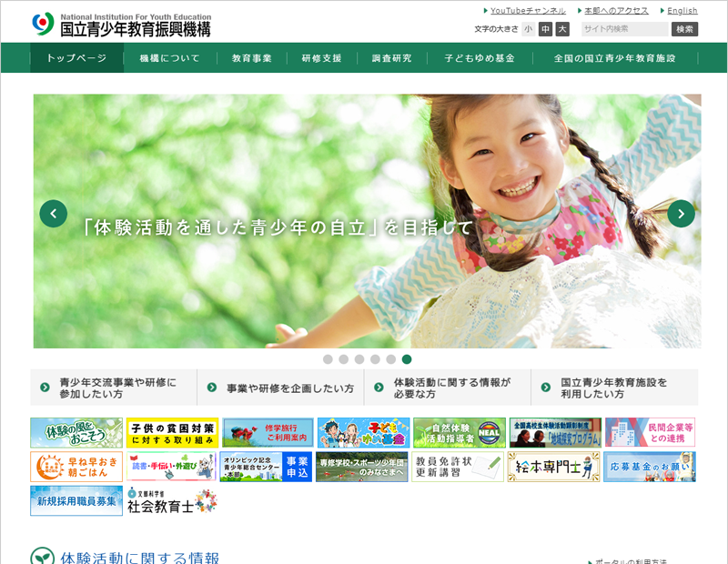The height and width of the screenshot is (564, 728).
Task: Click the 体験活動に関する情報 heading
Action: click(x=139, y=557)
